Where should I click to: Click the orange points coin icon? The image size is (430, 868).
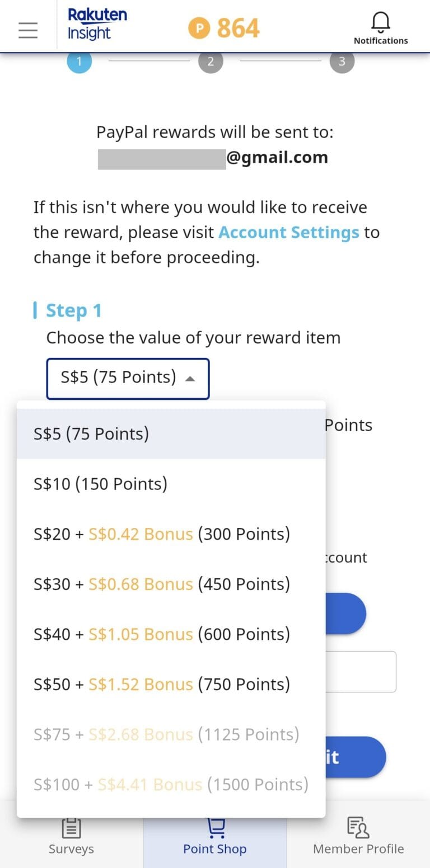pyautogui.click(x=199, y=28)
